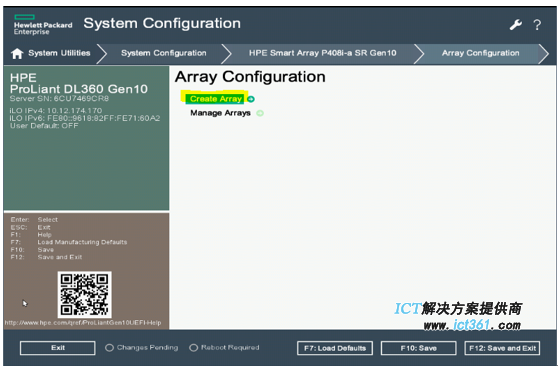Image resolution: width=558 pixels, height=366 pixels.
Task: Open the hpe.com UEFI help link
Action: point(83,323)
